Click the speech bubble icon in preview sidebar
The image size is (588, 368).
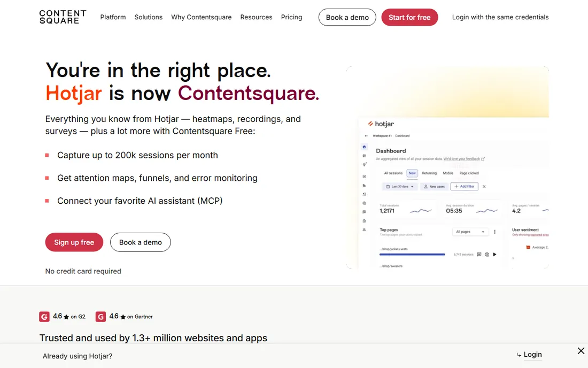pos(364,212)
